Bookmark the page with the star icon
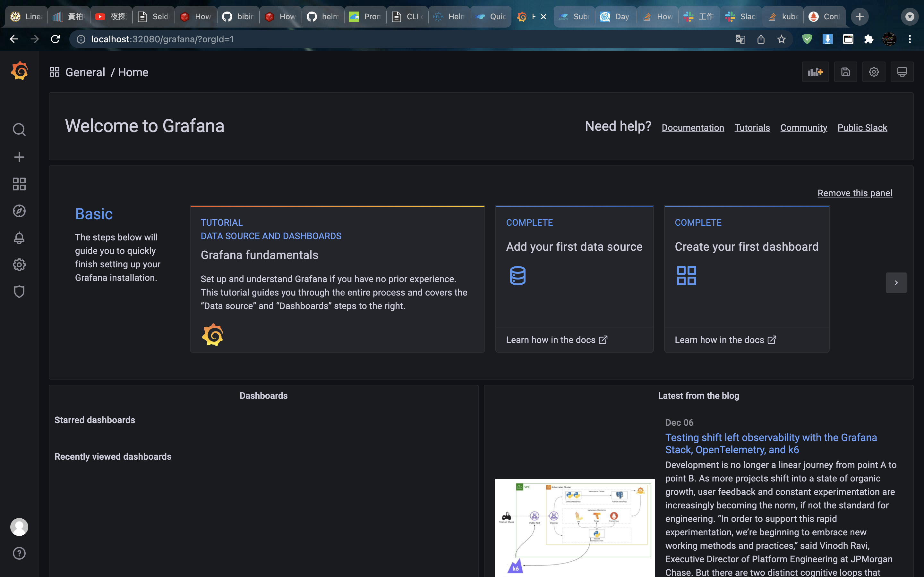 coord(781,39)
